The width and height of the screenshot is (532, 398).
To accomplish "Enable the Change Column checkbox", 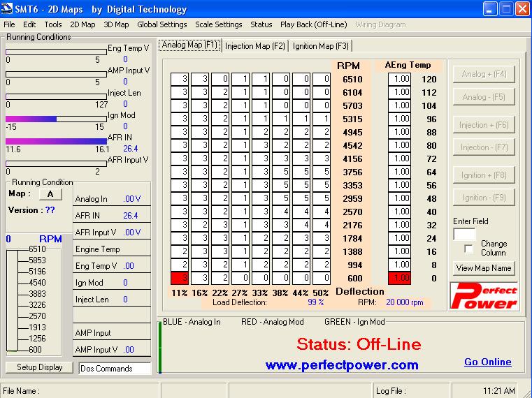I will click(x=468, y=249).
